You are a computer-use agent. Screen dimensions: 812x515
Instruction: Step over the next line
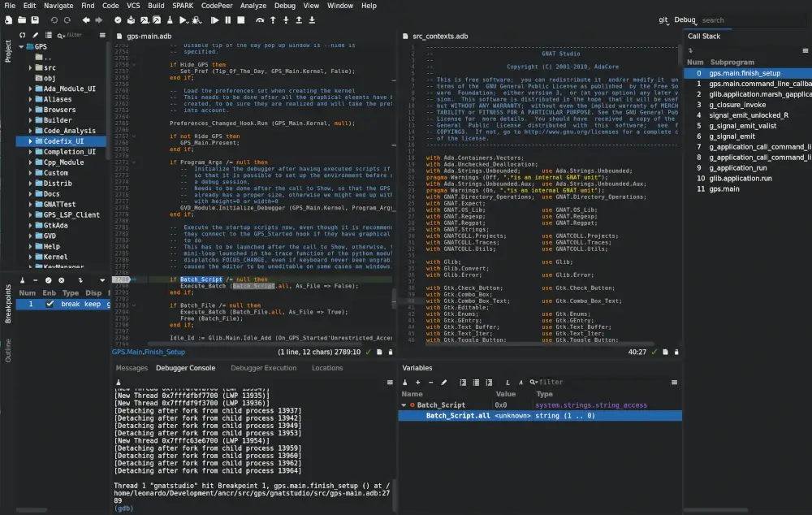point(260,20)
